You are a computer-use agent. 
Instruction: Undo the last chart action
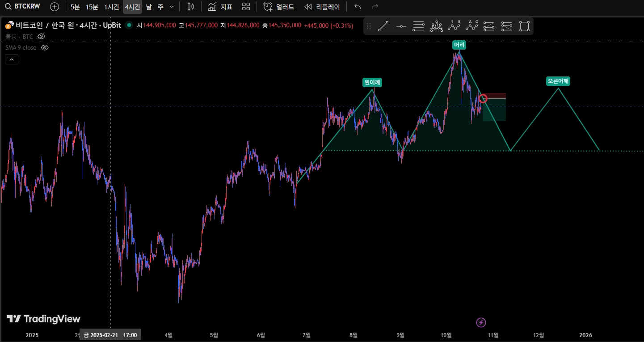(x=357, y=7)
